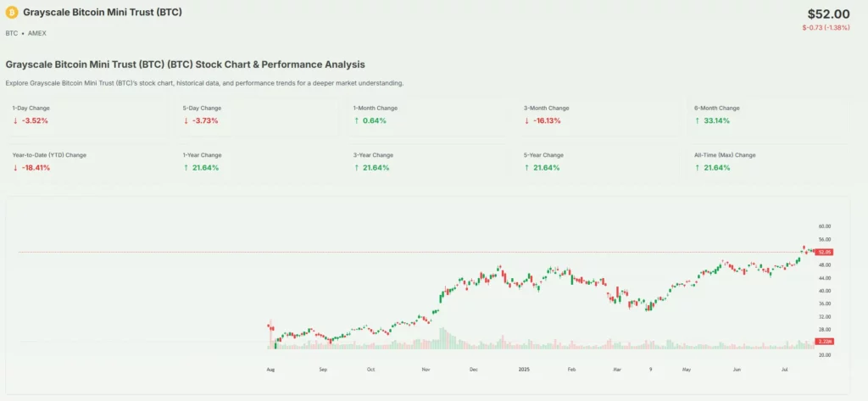Click the $52.00 price in the header
The image size is (868, 401).
(828, 14)
